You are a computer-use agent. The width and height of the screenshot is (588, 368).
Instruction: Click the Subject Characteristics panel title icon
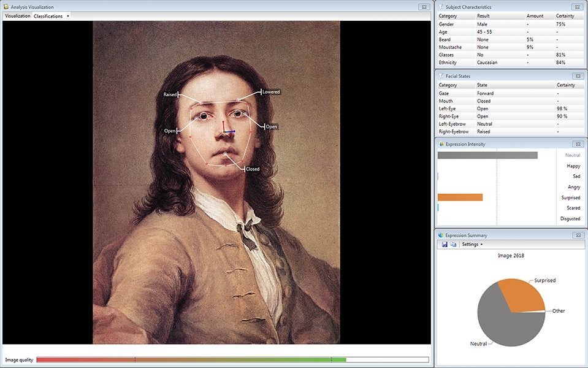441,7
